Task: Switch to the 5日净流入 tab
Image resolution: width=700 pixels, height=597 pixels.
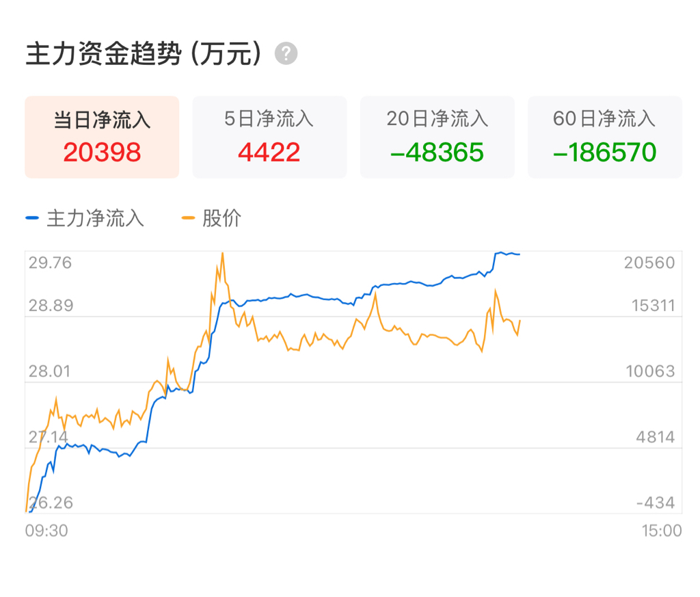Action: [269, 137]
